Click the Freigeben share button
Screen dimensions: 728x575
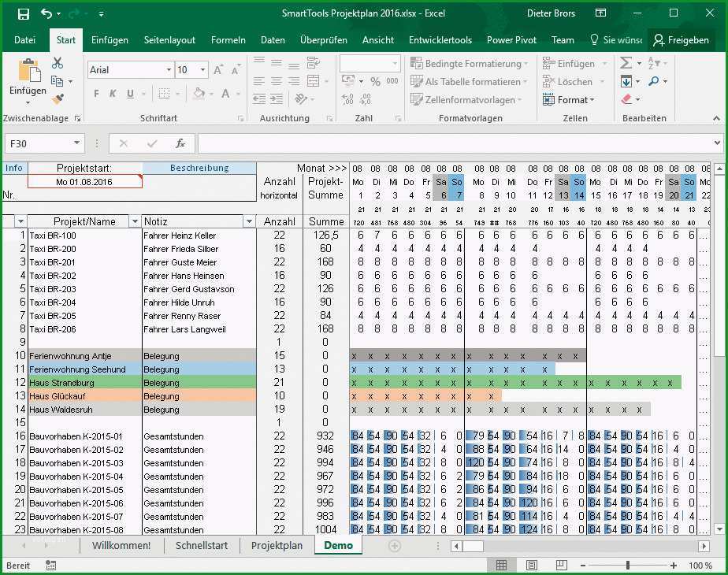[x=681, y=40]
